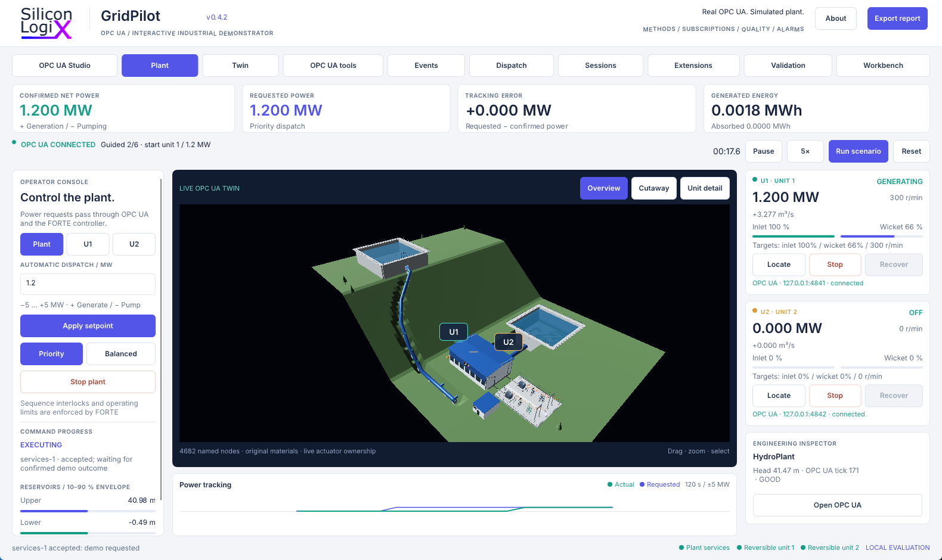Screen dimensions: 942x560
Task: Locate Unit 2 in the twin
Action: click(x=779, y=396)
